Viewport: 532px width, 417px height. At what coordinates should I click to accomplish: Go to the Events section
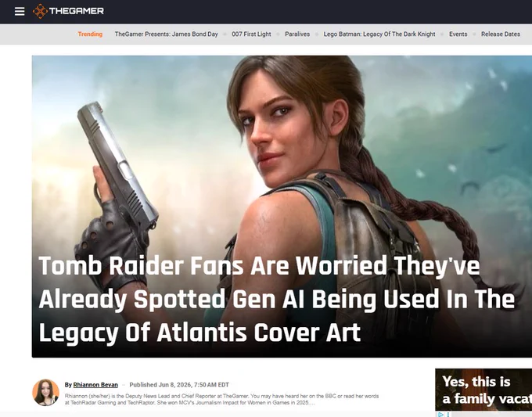click(458, 34)
